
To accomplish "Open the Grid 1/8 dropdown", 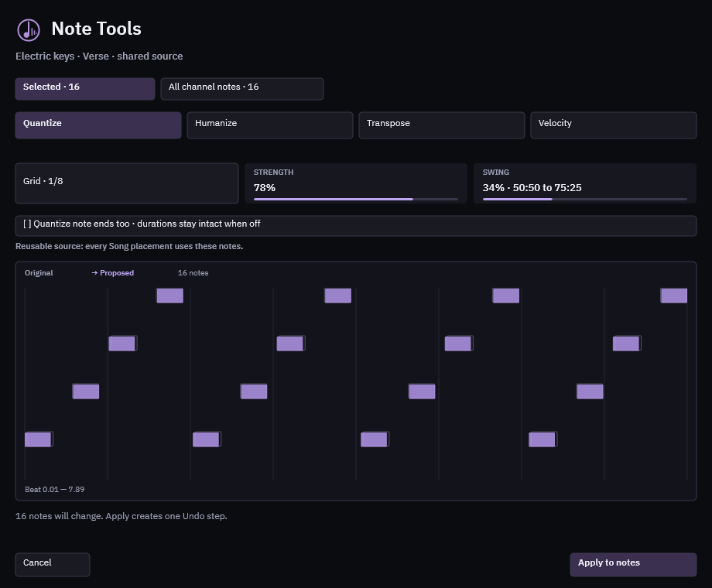I will 127,183.
